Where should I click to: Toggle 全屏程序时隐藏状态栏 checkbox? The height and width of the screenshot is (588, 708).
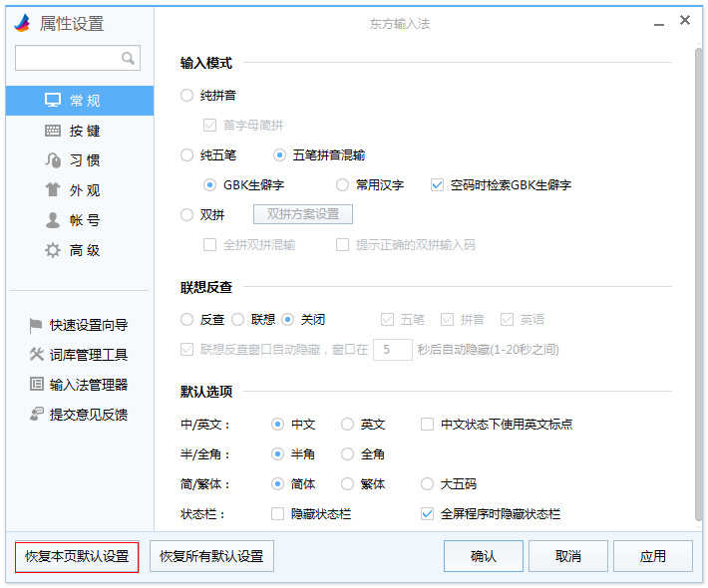click(427, 513)
